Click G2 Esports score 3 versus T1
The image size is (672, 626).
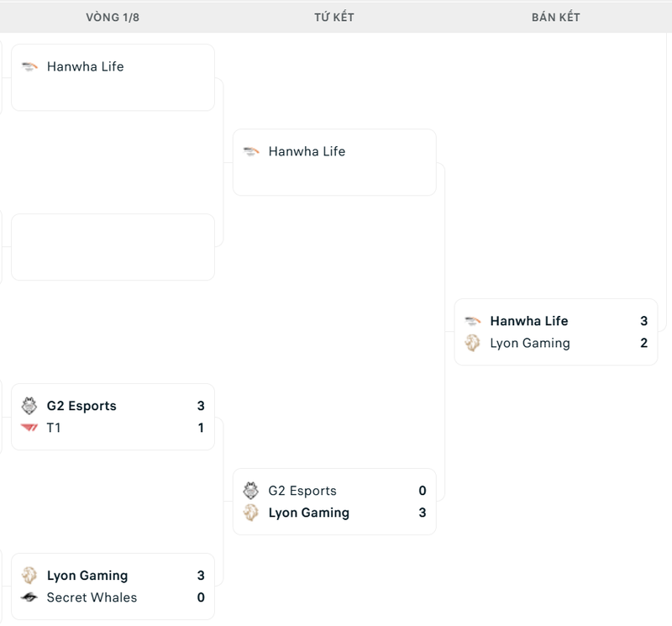[201, 406]
